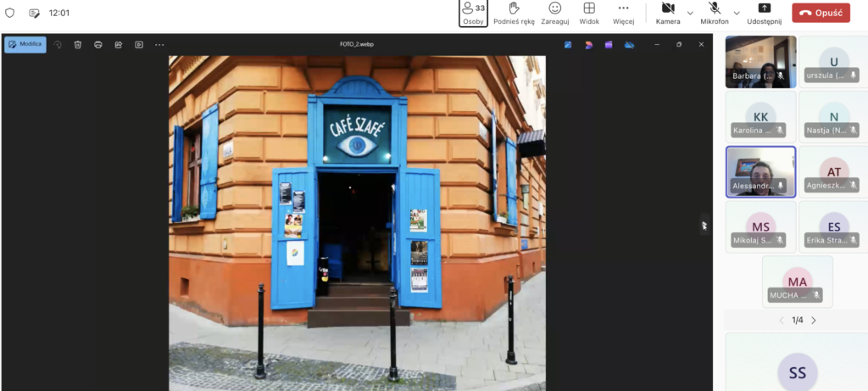Select Alessandra's video thumbnail

point(760,172)
